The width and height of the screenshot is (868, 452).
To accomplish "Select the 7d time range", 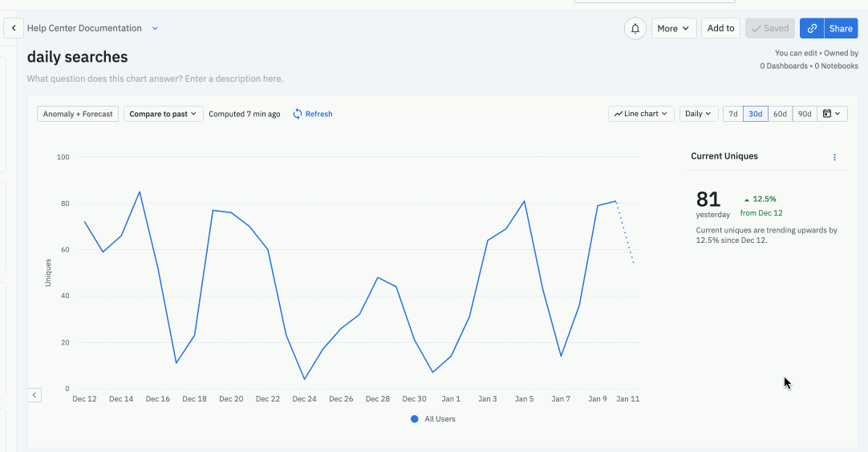I will pos(732,114).
